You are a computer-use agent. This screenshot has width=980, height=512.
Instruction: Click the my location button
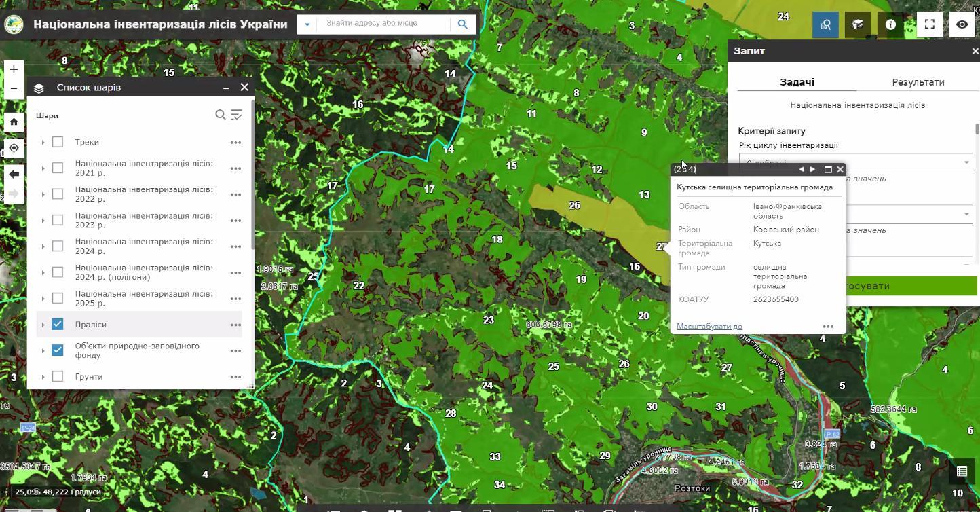[14, 148]
